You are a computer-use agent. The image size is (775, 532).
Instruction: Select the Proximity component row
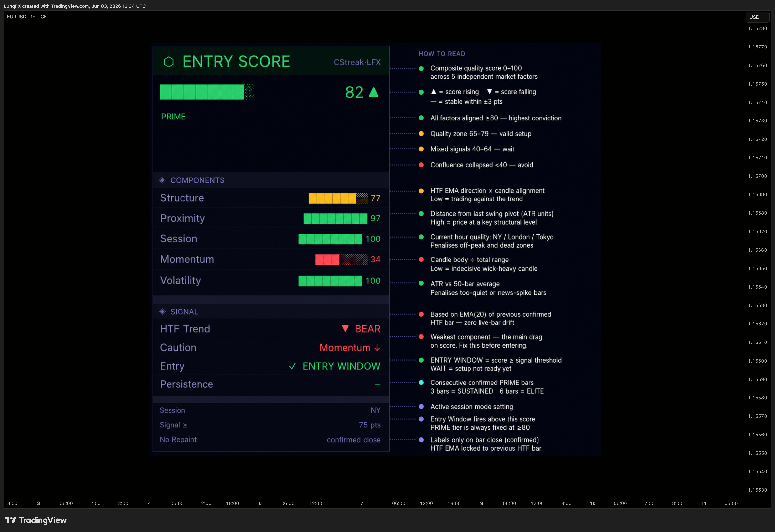pos(271,218)
